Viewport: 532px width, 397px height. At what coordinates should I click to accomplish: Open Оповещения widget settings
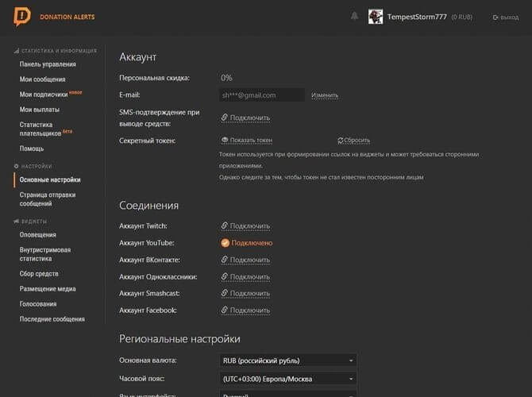click(37, 235)
